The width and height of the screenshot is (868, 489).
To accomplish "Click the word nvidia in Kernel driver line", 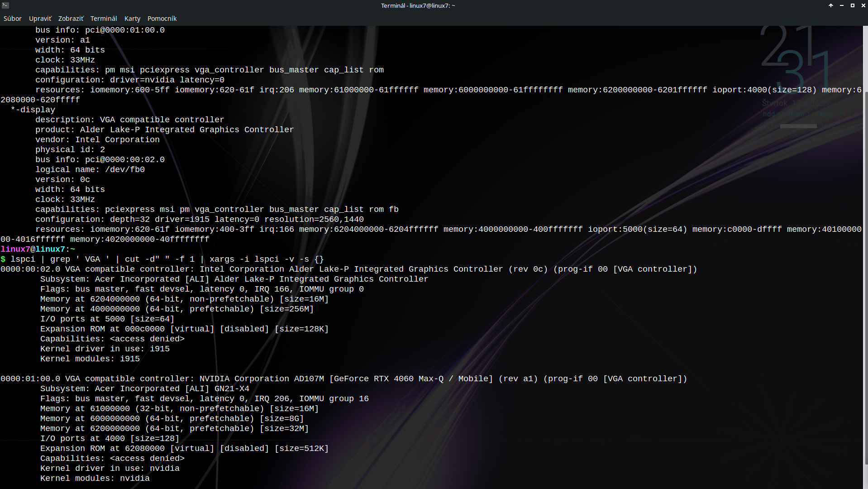I will 165,468.
